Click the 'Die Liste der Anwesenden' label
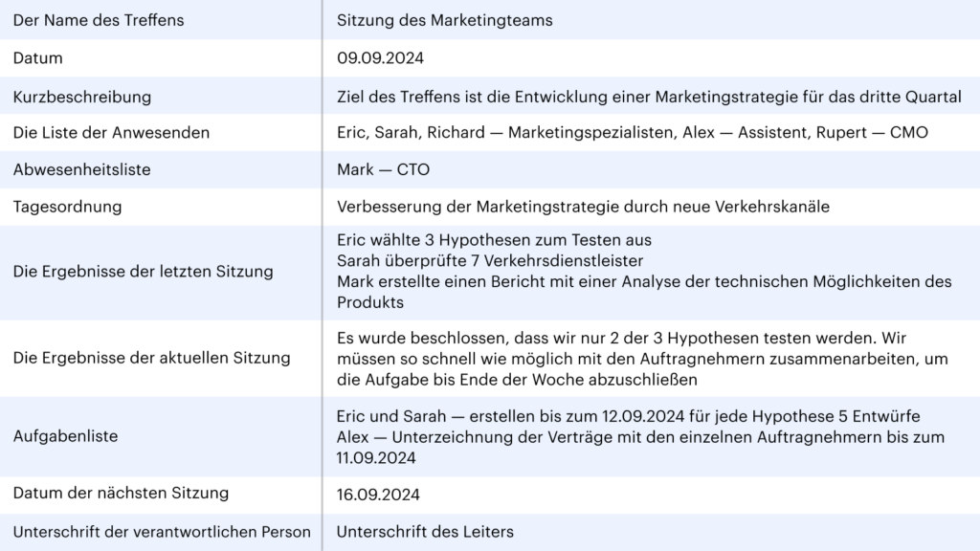 [x=111, y=132]
